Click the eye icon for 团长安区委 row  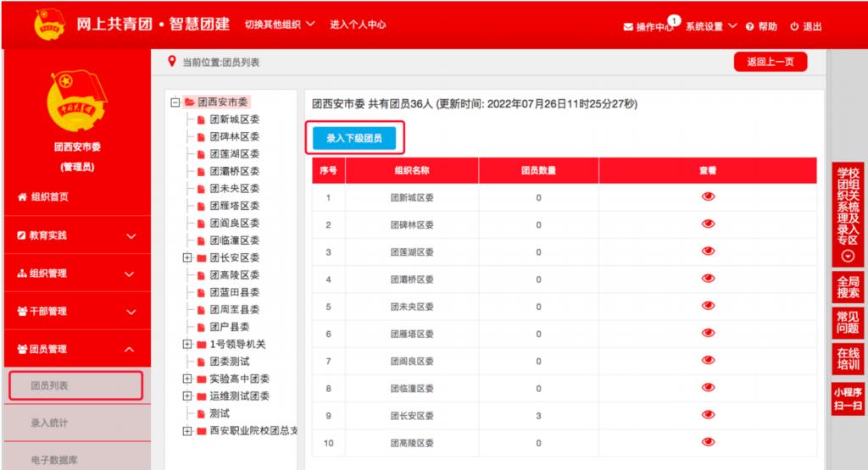click(708, 415)
